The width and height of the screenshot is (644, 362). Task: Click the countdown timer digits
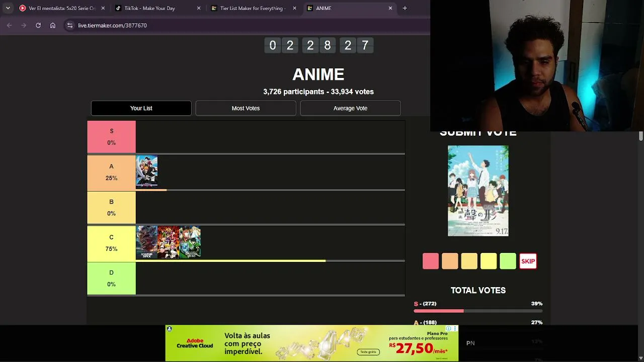coord(318,45)
